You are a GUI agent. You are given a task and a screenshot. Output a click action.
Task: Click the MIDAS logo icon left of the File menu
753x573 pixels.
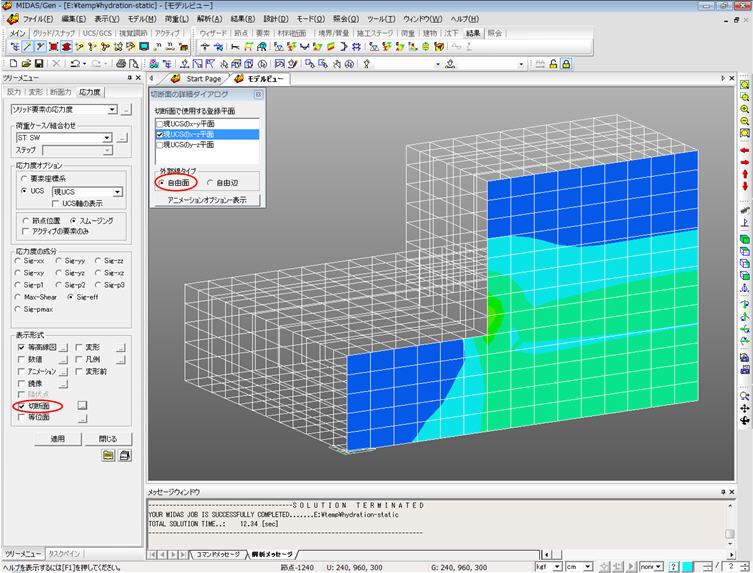[x=13, y=19]
